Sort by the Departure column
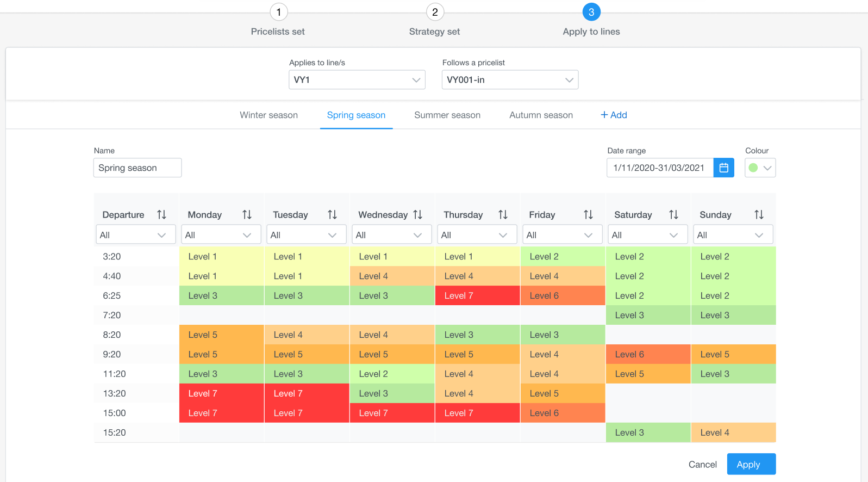Image resolution: width=868 pixels, height=482 pixels. pos(161,214)
